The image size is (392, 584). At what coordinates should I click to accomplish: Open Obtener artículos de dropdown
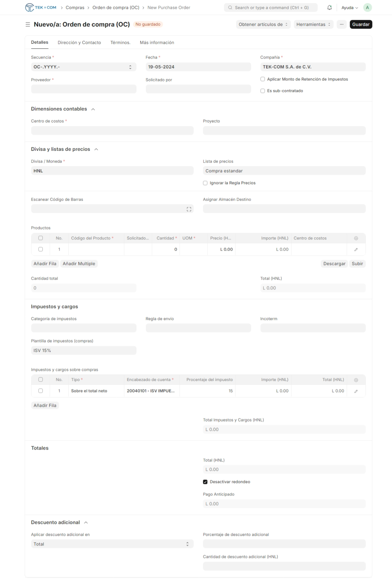point(263,25)
